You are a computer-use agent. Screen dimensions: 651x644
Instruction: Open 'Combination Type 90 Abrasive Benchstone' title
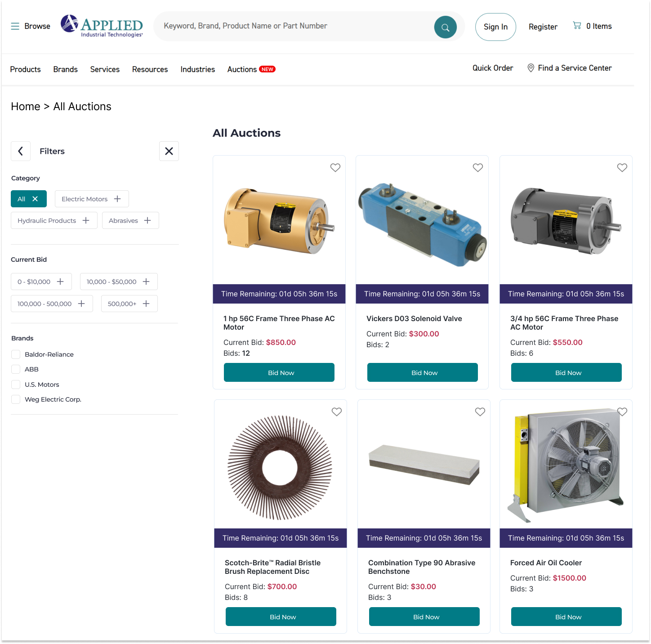click(422, 567)
